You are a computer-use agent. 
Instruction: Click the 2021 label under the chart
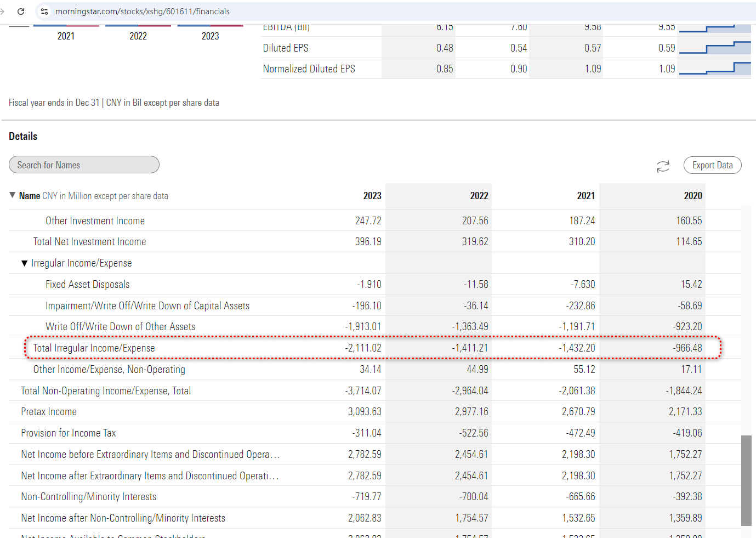click(x=66, y=36)
